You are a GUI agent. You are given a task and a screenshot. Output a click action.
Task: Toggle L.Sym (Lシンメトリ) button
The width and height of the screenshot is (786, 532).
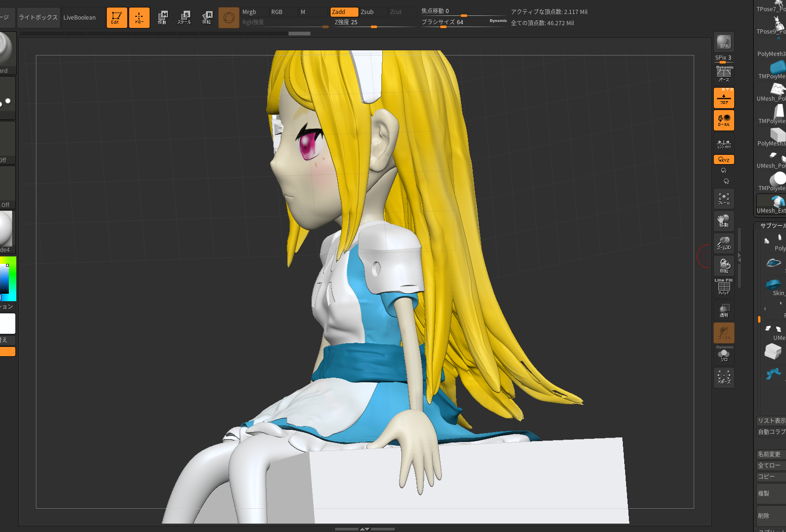(724, 144)
